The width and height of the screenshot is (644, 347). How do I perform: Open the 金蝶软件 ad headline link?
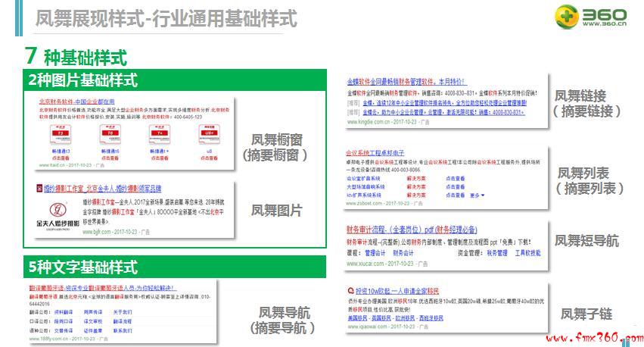tap(406, 82)
